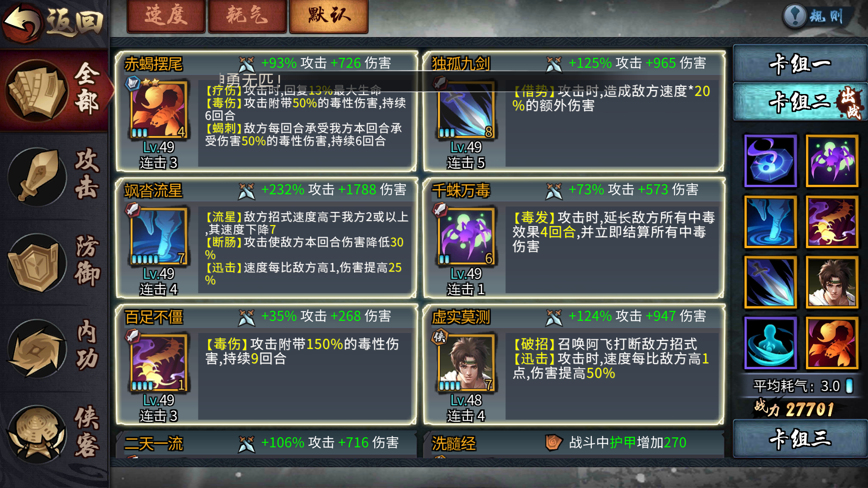Select deck 卡组一
Screen dimensions: 868x488
coord(800,63)
